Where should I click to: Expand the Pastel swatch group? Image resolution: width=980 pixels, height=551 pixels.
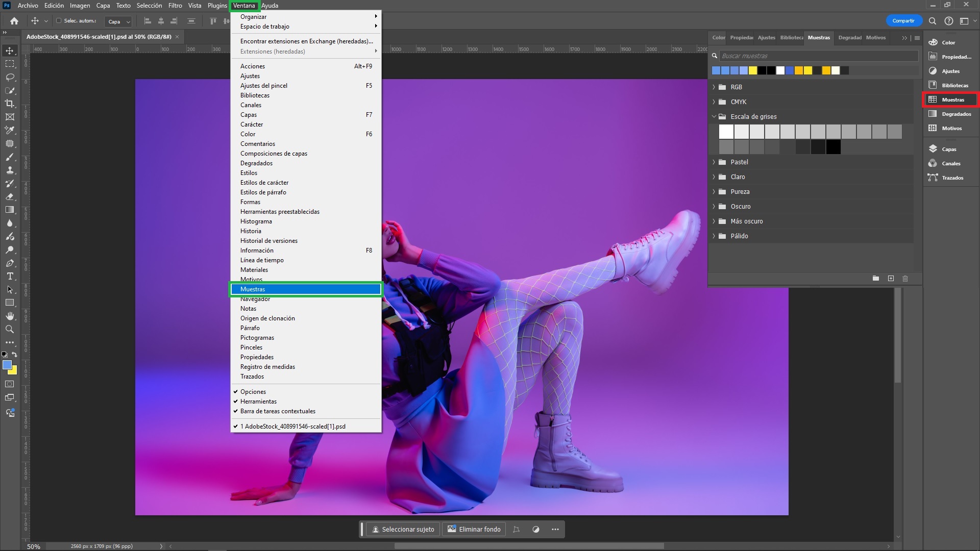click(x=714, y=162)
